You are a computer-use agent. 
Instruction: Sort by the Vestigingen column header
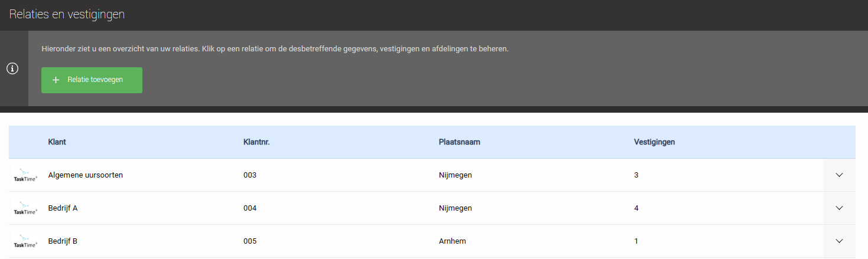pyautogui.click(x=654, y=142)
